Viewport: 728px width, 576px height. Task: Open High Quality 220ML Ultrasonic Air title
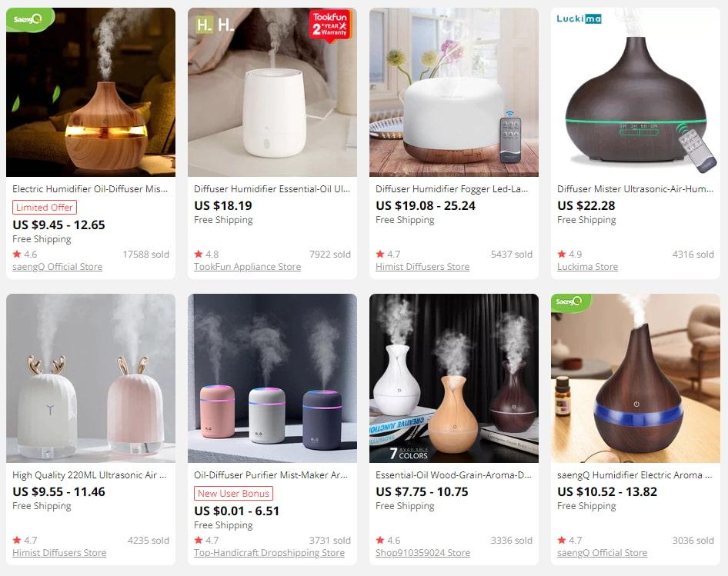click(x=89, y=474)
